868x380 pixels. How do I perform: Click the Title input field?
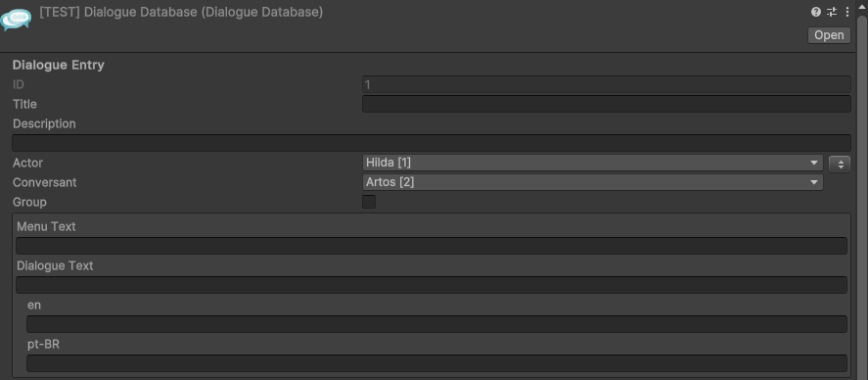pos(606,104)
